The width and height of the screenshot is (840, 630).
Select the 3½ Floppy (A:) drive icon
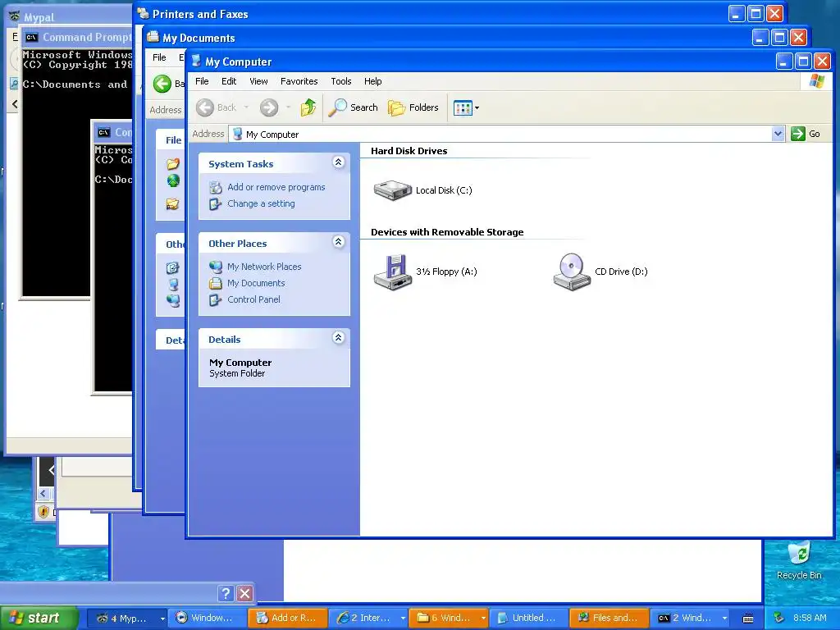pos(393,272)
